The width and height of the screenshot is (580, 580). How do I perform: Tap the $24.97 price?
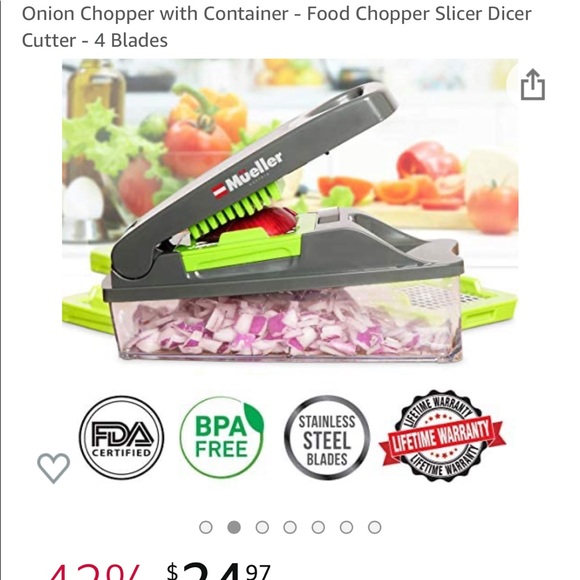(x=219, y=571)
